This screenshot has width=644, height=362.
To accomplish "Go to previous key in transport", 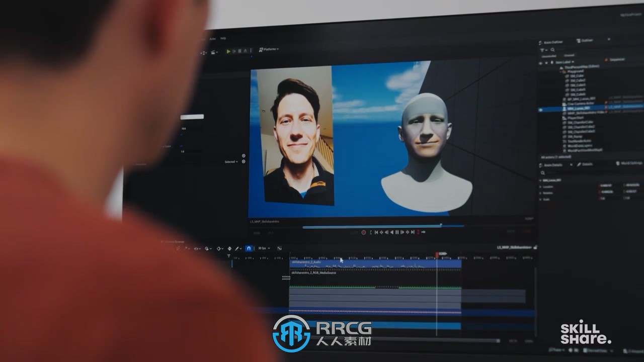I will pos(381,232).
